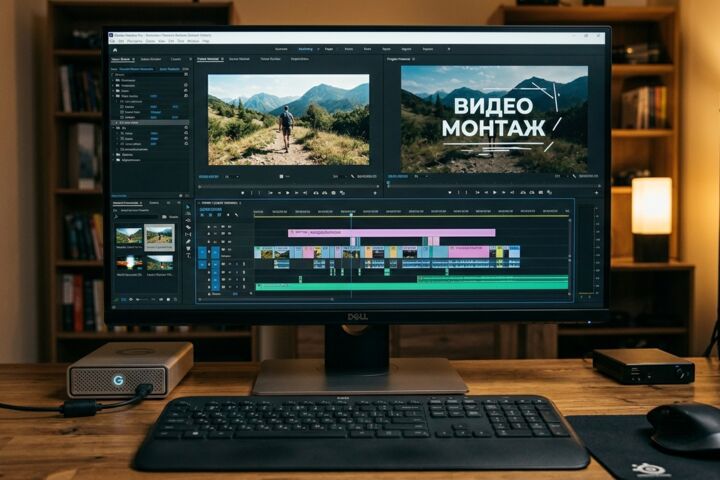This screenshot has width=720, height=480.
Task: Click the timeline's blue playhead timecode
Action: point(211,209)
